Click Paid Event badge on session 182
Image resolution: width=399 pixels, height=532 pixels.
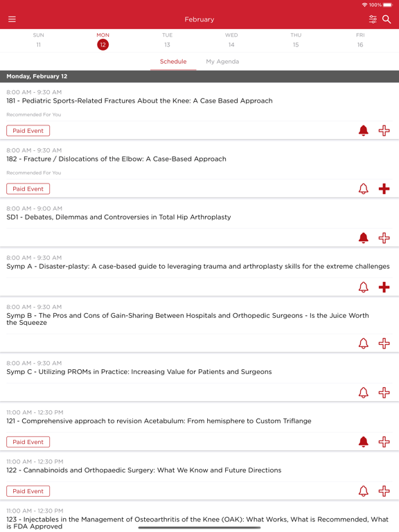point(28,188)
